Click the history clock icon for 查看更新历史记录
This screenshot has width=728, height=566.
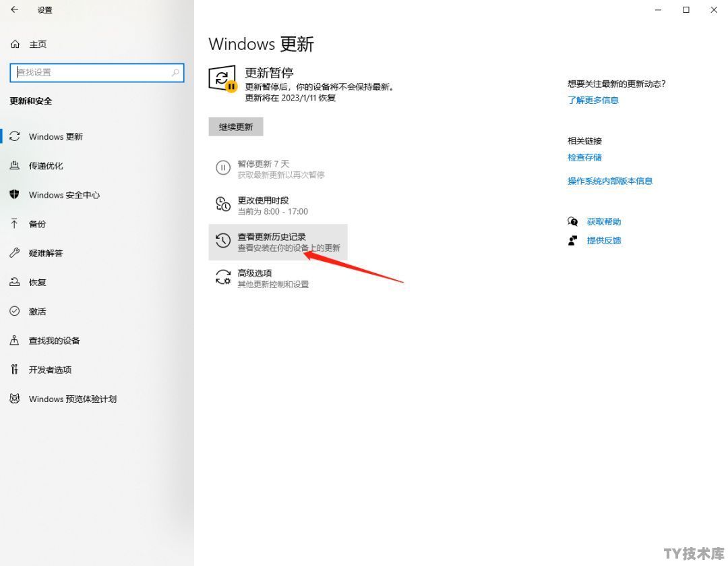pyautogui.click(x=223, y=240)
